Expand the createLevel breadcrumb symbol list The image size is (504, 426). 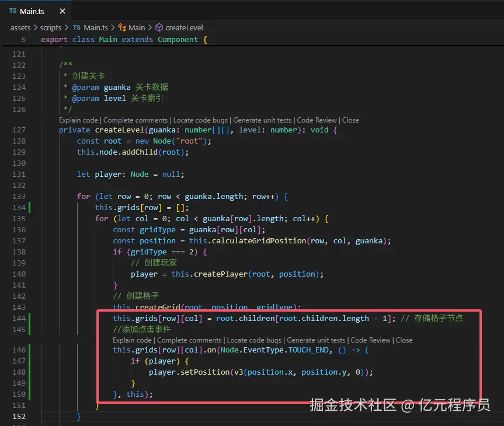(184, 27)
